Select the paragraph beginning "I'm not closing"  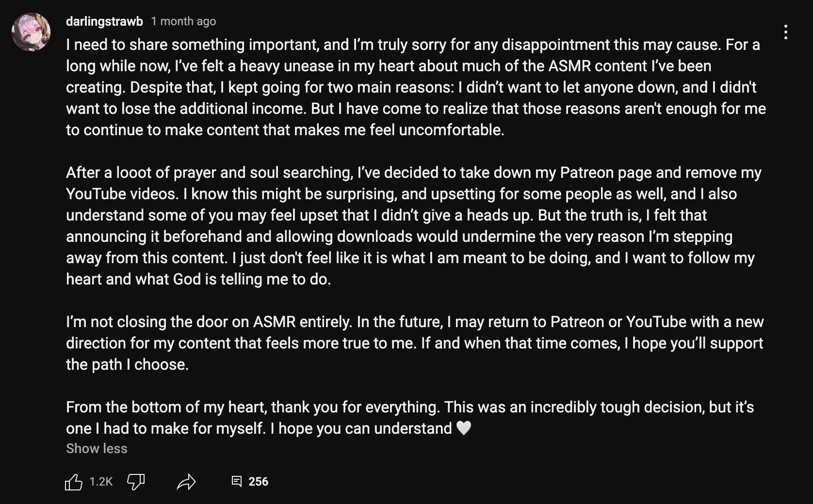tap(412, 343)
